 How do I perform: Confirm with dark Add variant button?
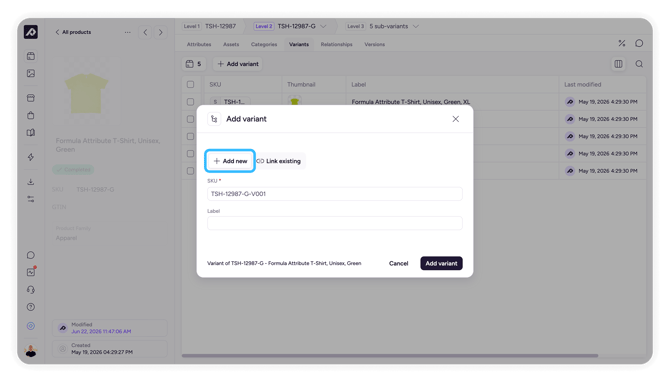(x=441, y=264)
